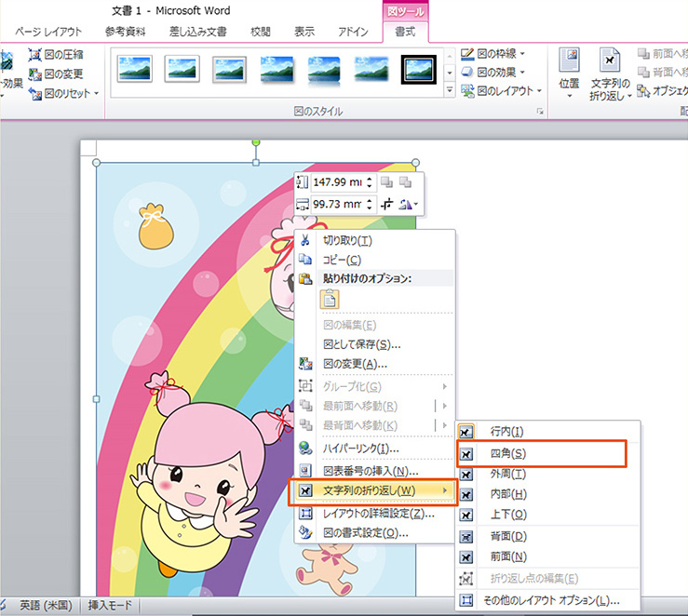This screenshot has height=616, width=688.
Task: Open その他のレイアウト オプション(L) entry
Action: pos(547,600)
